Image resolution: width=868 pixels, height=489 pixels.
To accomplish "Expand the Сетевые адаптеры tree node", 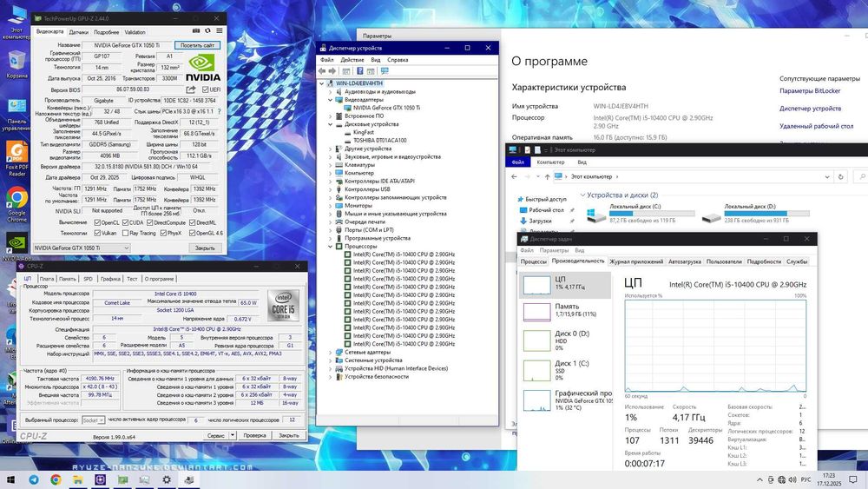I will click(x=331, y=353).
